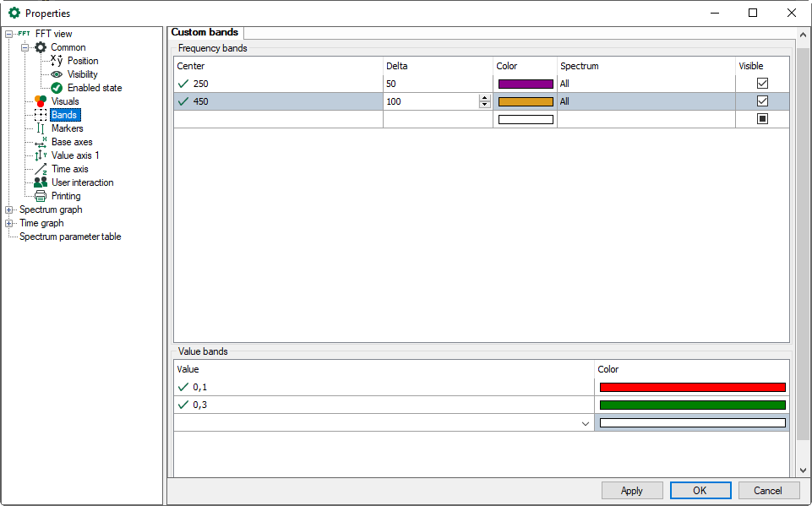Open the white swatch in empty frequency row

coord(526,119)
